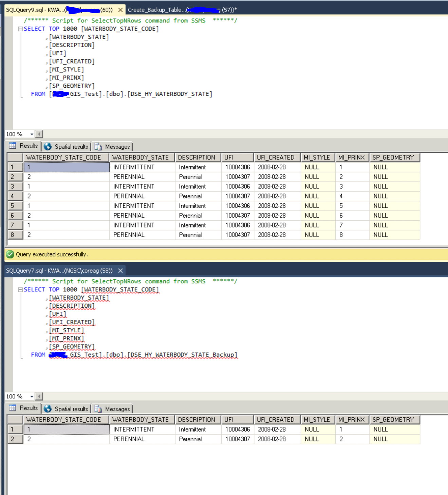Click UFI_CREATED column header in top grid
The width and height of the screenshot is (448, 495).
tap(277, 158)
